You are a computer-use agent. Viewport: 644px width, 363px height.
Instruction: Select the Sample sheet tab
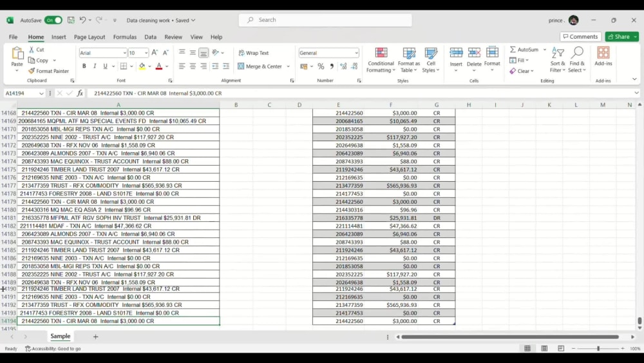(x=61, y=336)
